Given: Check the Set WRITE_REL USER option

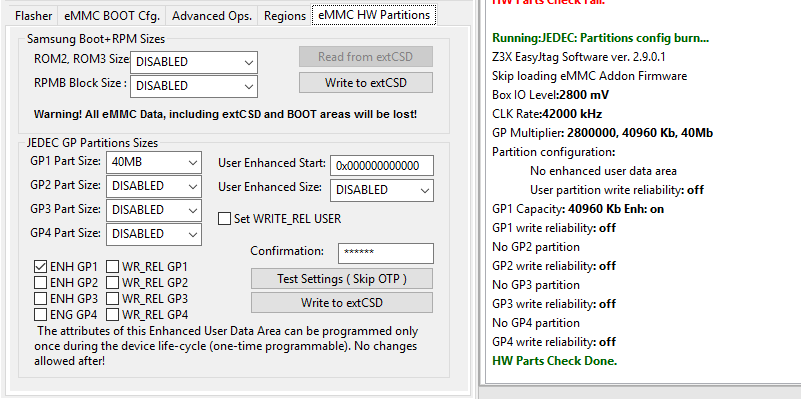Looking at the screenshot, I should (x=224, y=219).
